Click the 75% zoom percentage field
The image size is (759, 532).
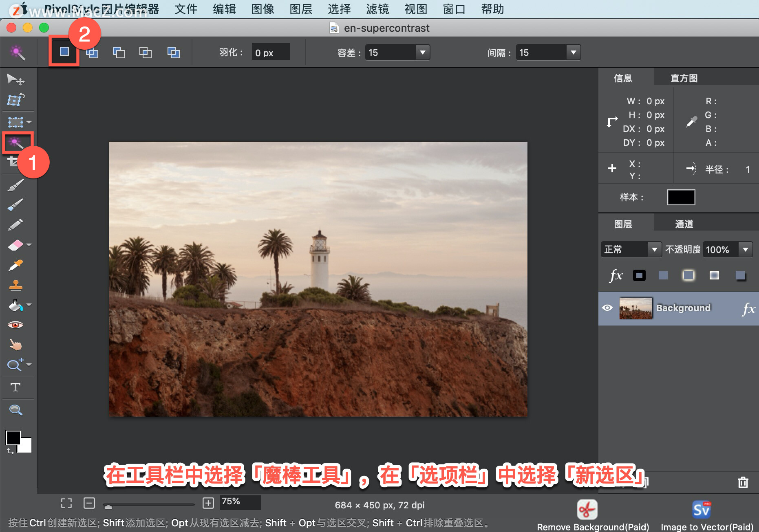[x=240, y=502]
